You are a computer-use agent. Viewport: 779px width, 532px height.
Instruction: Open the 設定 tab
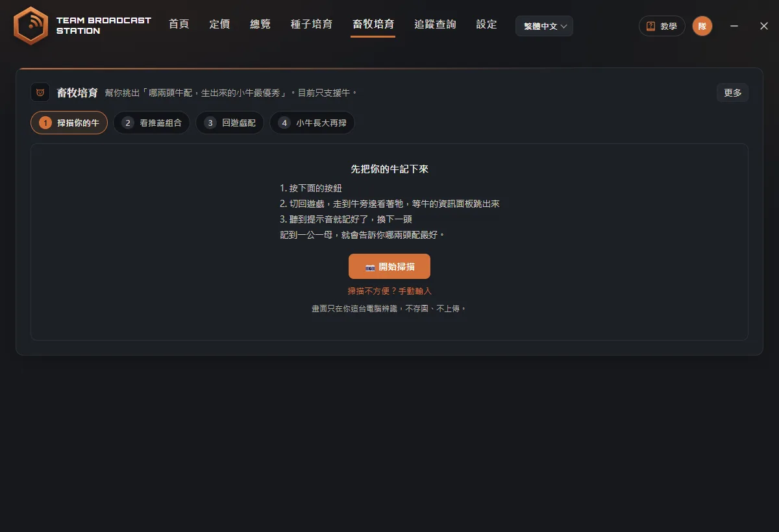[x=486, y=25]
